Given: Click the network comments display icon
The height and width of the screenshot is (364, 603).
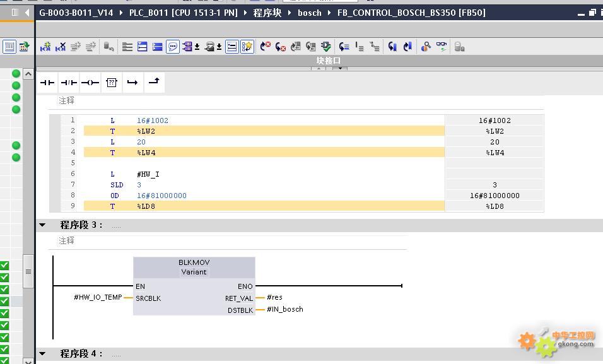Looking at the screenshot, I should (209, 47).
